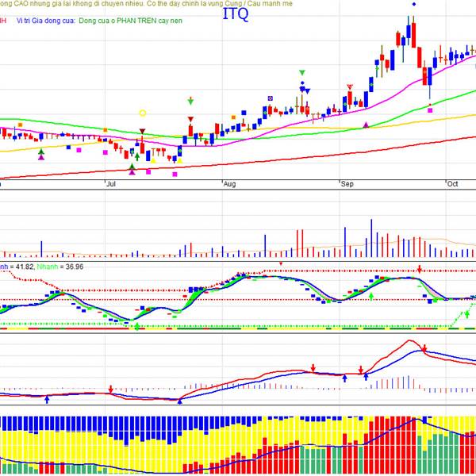Click the green up arrow in the oscillator panel in early September
This screenshot has height=476, width=476.
click(371, 296)
